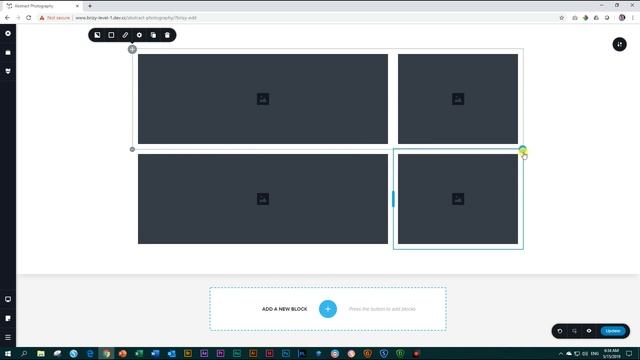Viewport: 640px width, 360px height.
Task: Open column settings gear in the toolbar
Action: (x=139, y=35)
